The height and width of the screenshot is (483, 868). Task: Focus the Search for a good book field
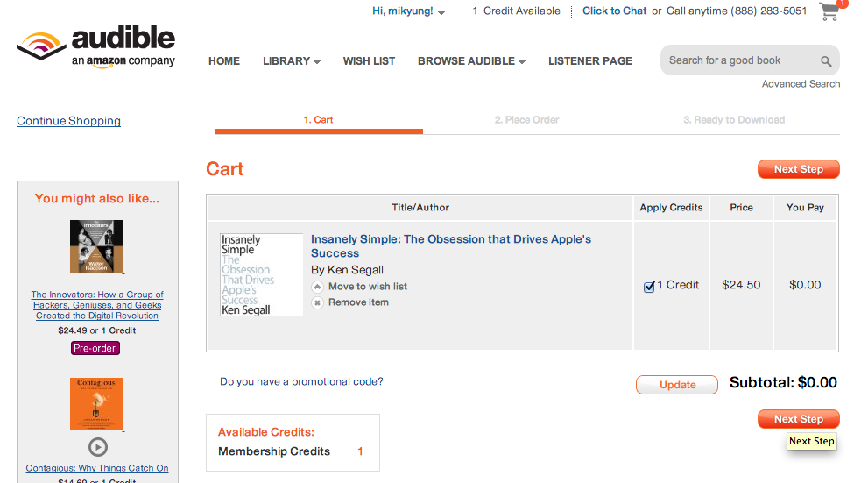click(x=740, y=60)
